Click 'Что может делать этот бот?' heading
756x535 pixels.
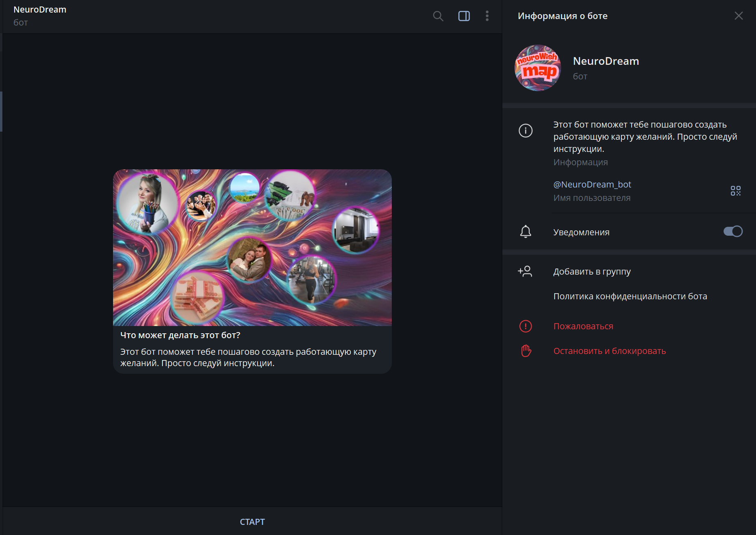pos(180,335)
